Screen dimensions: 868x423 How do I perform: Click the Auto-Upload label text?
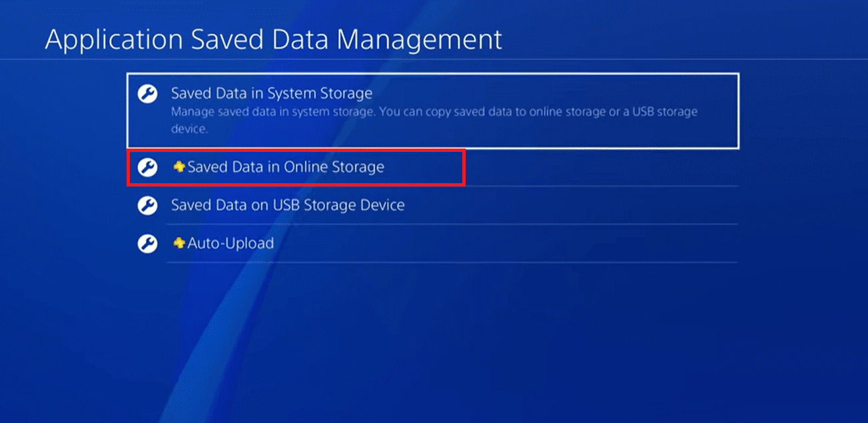pos(229,244)
